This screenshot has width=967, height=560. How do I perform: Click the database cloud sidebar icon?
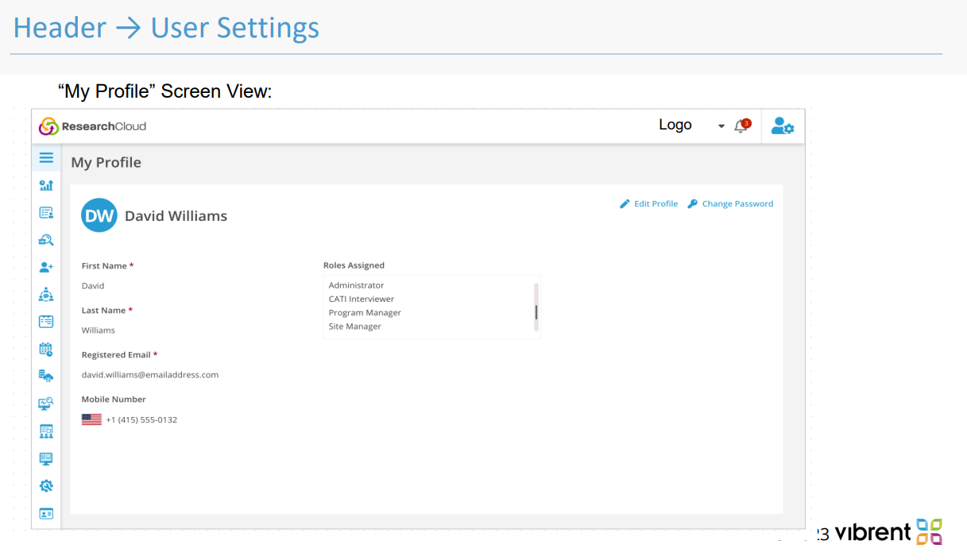click(46, 377)
